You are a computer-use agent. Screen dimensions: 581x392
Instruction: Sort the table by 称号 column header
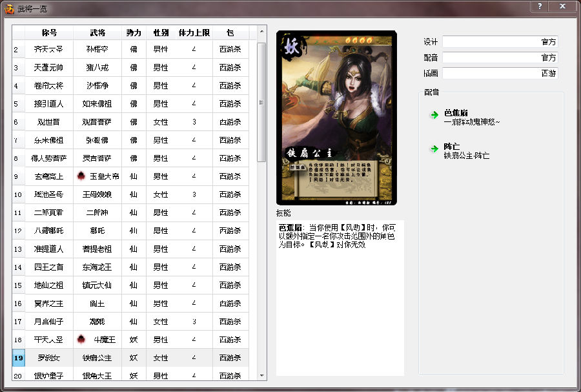coord(49,32)
